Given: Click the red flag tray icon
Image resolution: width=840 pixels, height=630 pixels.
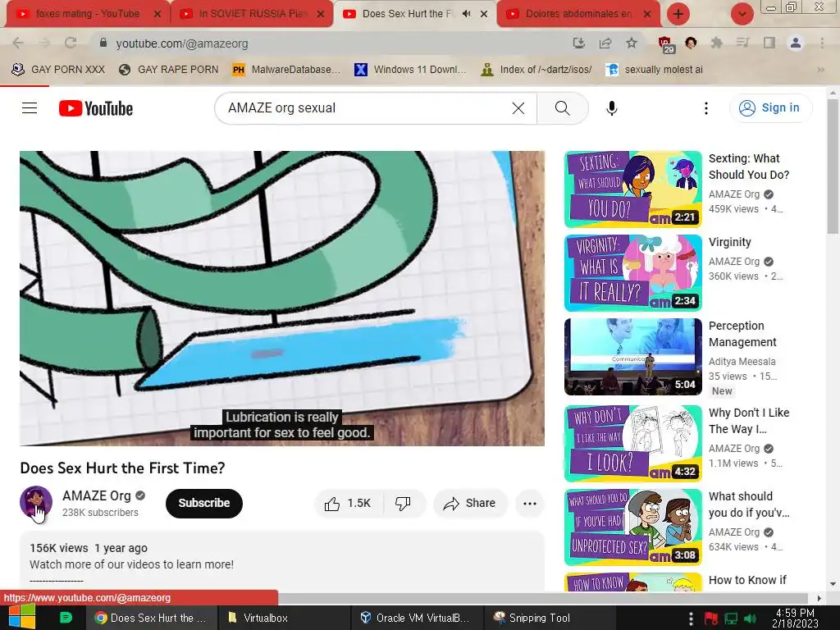Looking at the screenshot, I should (x=711, y=619).
